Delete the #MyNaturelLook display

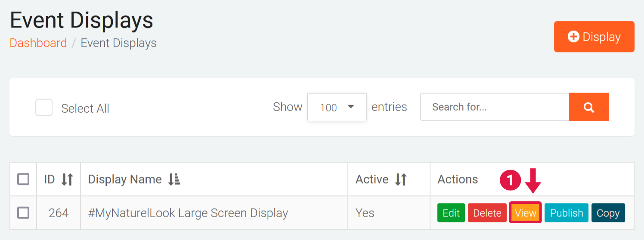coord(487,213)
